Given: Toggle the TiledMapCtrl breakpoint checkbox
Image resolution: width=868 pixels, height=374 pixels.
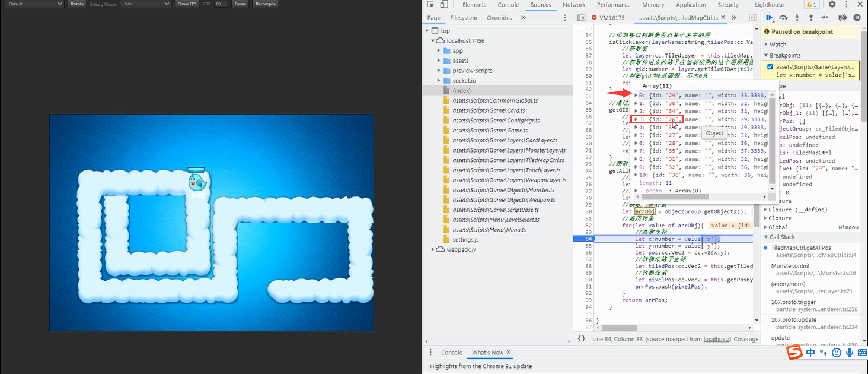Looking at the screenshot, I should [x=770, y=67].
